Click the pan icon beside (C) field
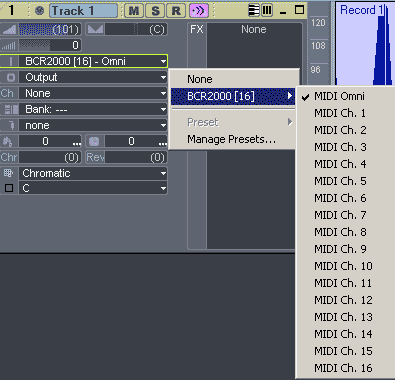This screenshot has height=380, width=395. pos(95,30)
